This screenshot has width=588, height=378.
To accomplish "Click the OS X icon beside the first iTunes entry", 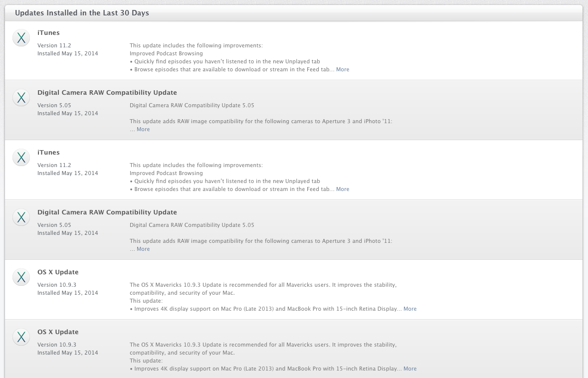I will click(21, 38).
